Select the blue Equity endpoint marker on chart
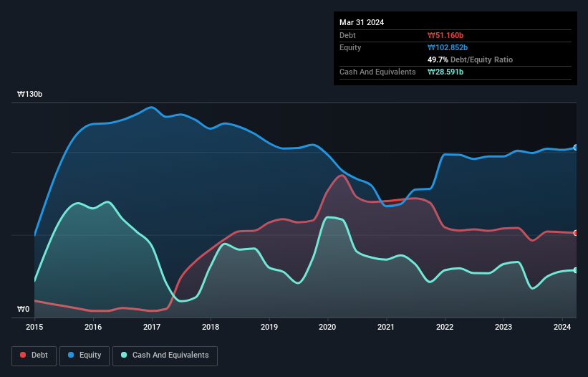 click(x=576, y=148)
